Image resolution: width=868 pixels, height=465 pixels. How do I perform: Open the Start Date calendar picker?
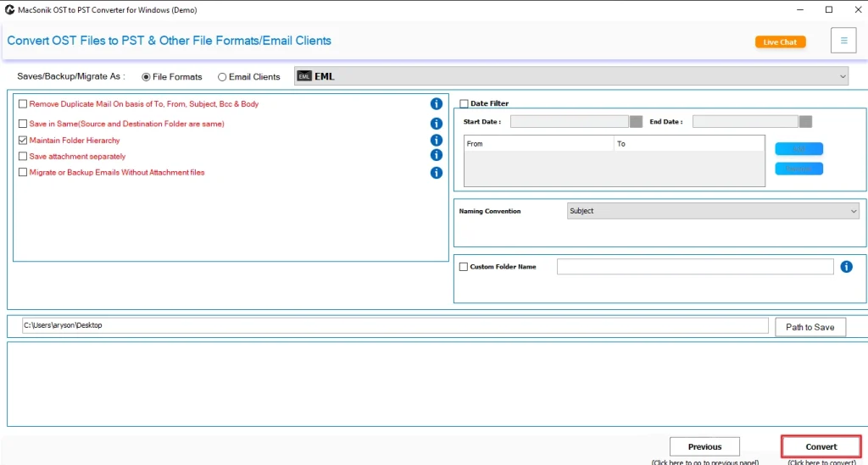636,122
